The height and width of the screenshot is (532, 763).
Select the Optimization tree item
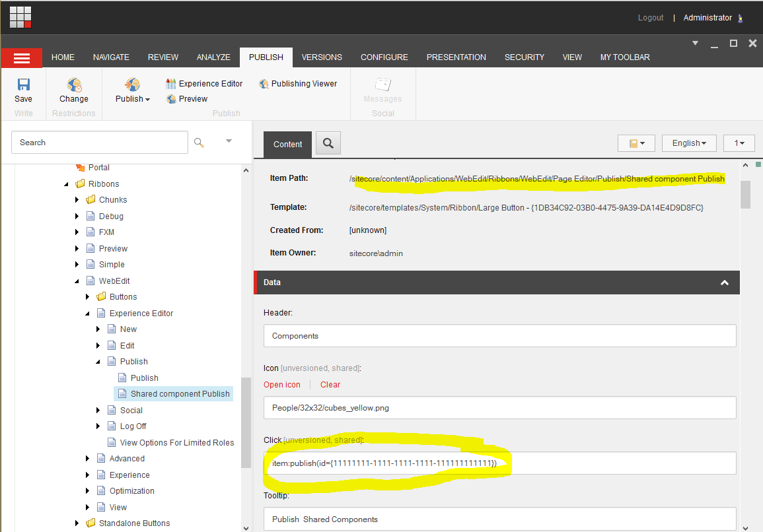[x=131, y=490]
